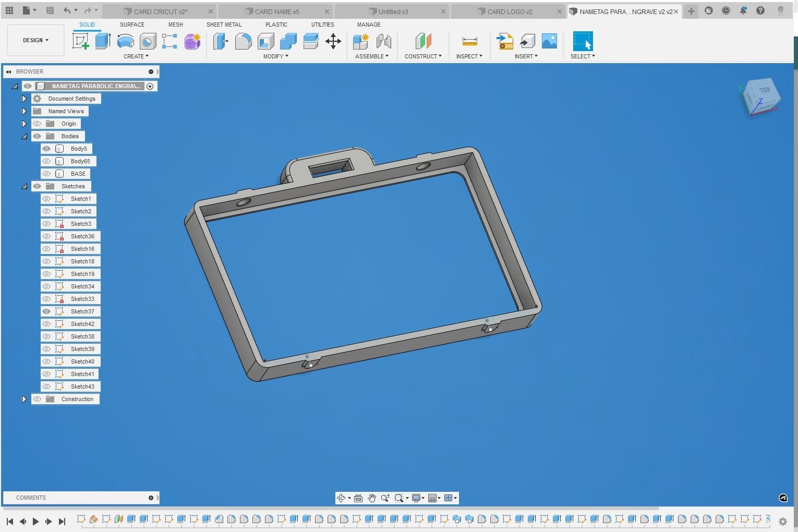Hide Body5 using its eye icon

pos(46,149)
